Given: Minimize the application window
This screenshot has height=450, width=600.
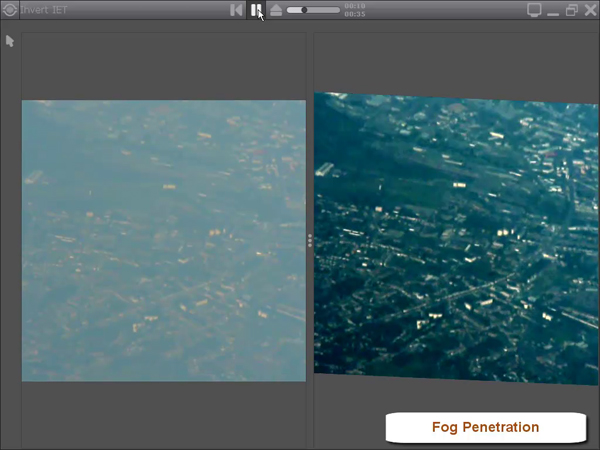Looking at the screenshot, I should click(x=553, y=11).
